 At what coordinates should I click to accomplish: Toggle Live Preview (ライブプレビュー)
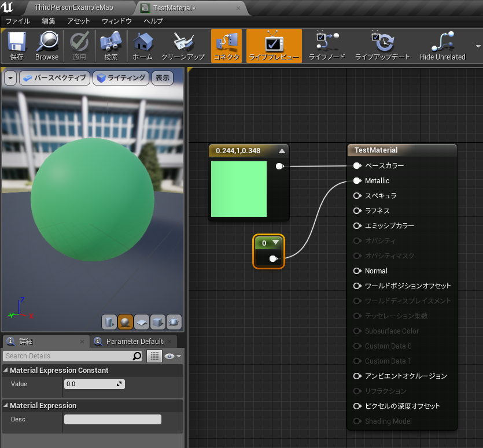tap(274, 46)
